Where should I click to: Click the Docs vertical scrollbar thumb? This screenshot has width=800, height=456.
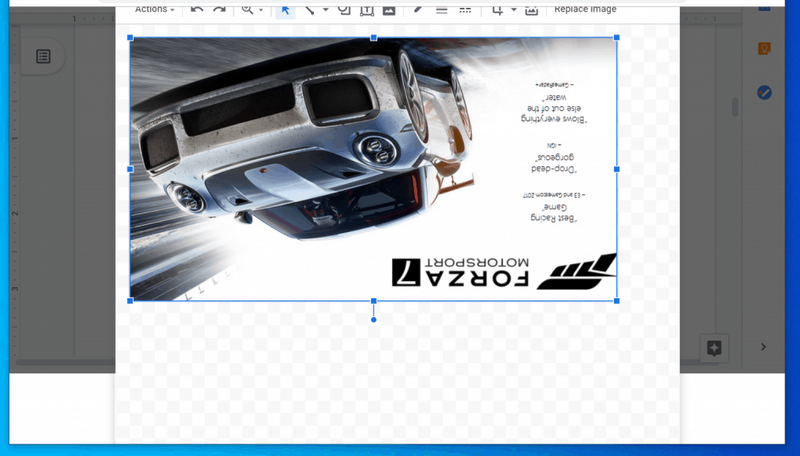[735, 107]
